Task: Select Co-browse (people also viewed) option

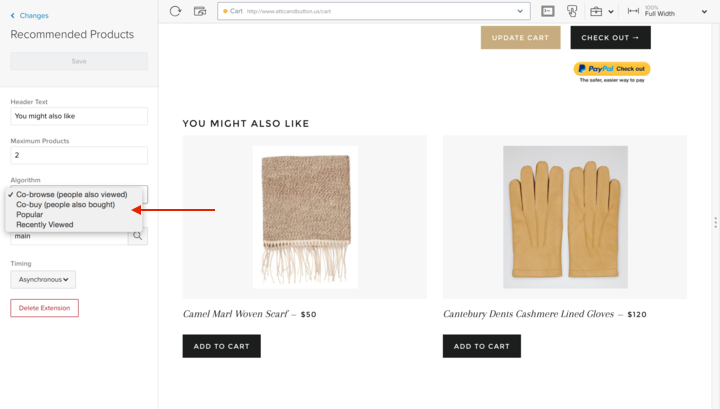Action: click(x=71, y=194)
